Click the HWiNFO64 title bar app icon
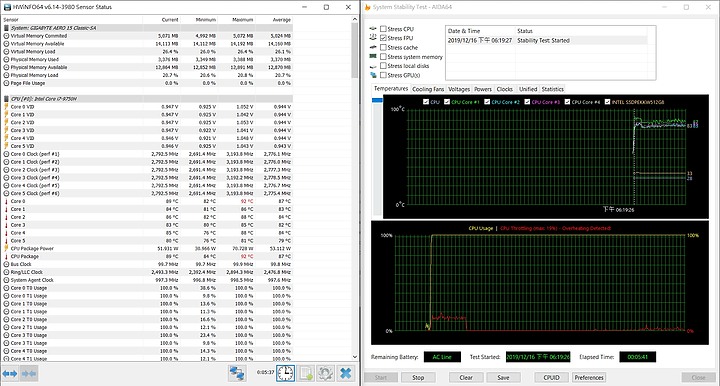 coord(7,7)
